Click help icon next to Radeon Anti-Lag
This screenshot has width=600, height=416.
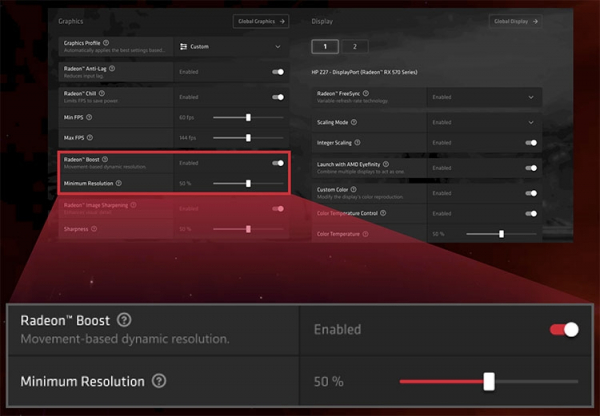click(112, 69)
